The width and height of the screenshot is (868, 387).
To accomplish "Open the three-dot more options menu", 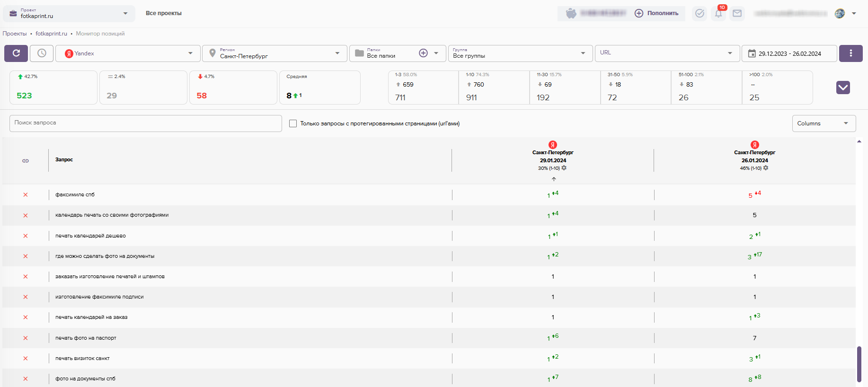I will click(850, 53).
